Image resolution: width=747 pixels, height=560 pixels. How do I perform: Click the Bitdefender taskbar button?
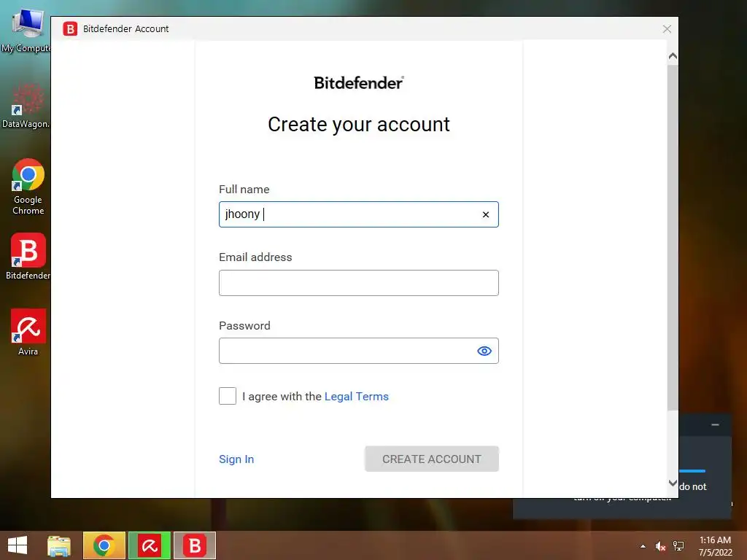195,545
